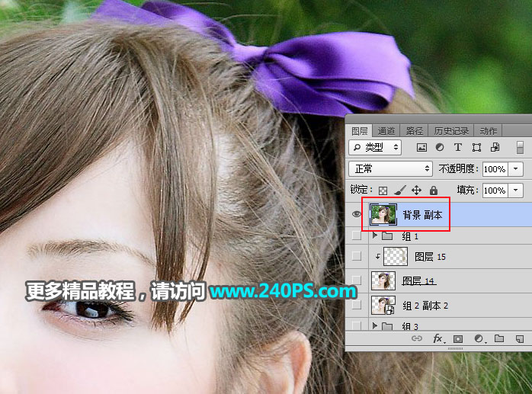Add a layer mask
Image resolution: width=532 pixels, height=394 pixels.
(x=458, y=338)
